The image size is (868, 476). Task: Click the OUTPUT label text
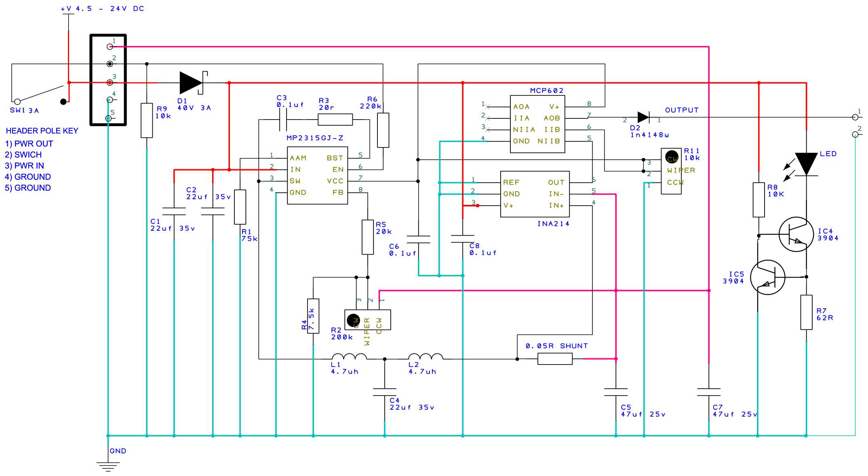(682, 110)
